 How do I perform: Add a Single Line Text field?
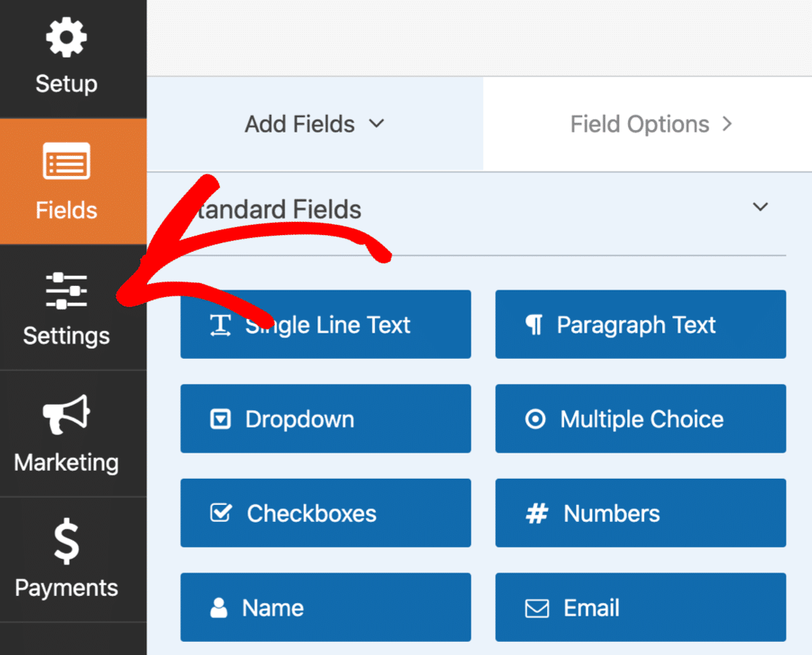pos(326,325)
